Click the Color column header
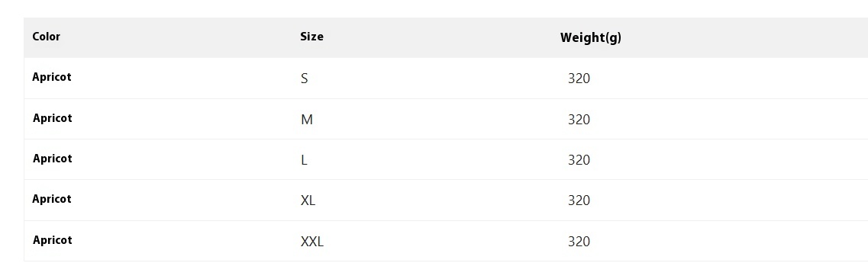 tap(46, 37)
